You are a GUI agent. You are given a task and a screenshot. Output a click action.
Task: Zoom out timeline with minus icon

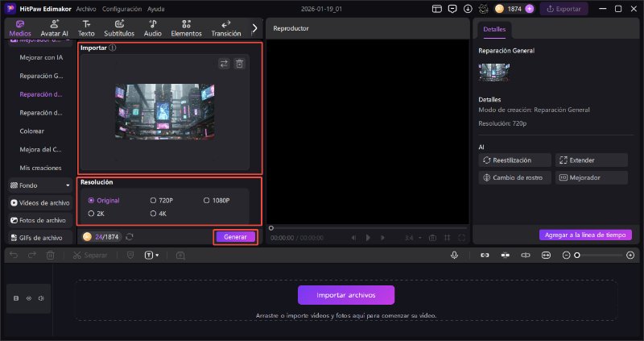point(567,256)
